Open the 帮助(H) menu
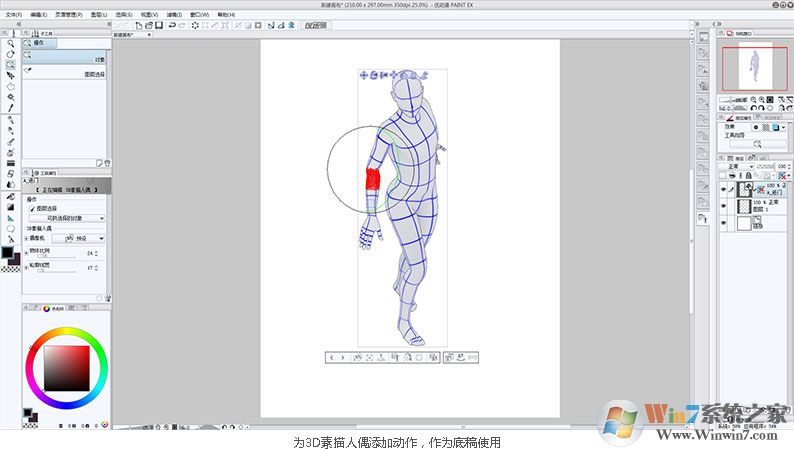The width and height of the screenshot is (794, 449). 226,15
